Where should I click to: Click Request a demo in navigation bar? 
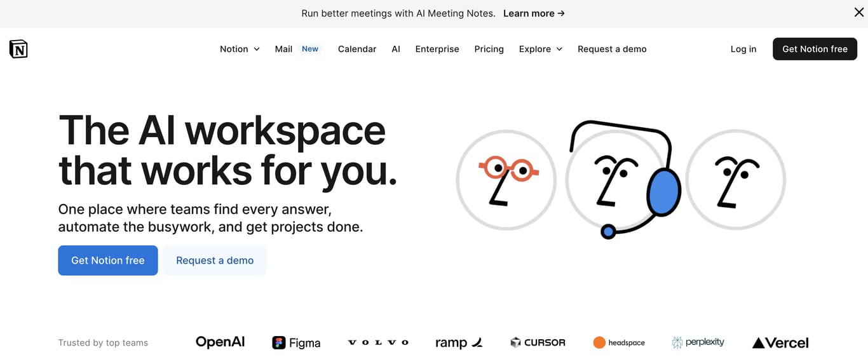point(612,49)
